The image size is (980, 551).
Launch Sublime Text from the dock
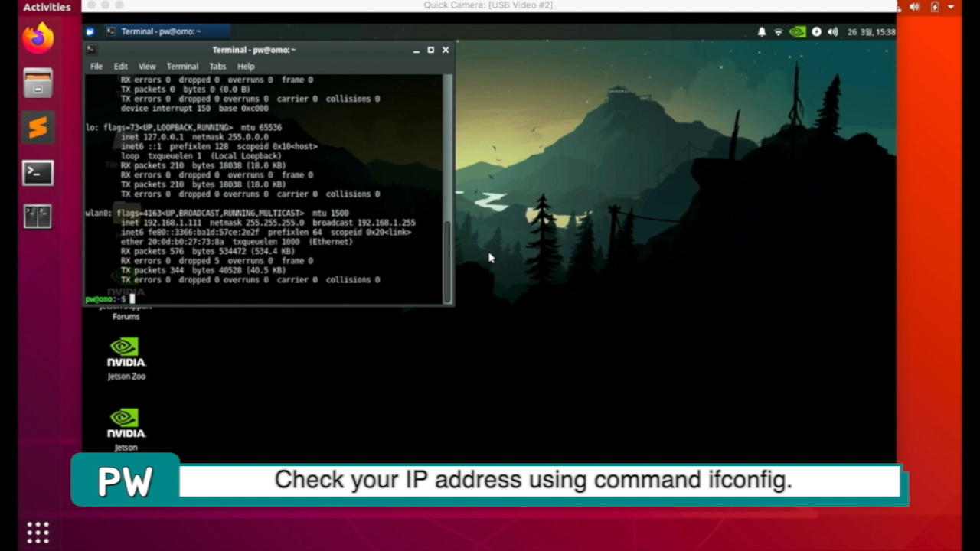38,128
